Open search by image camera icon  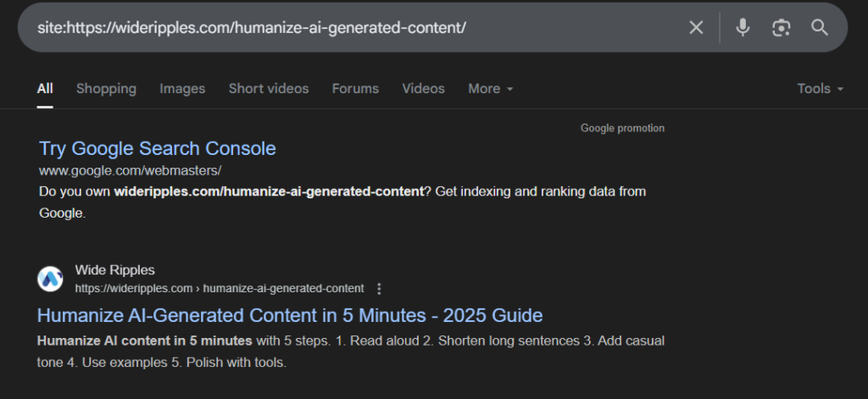[781, 28]
